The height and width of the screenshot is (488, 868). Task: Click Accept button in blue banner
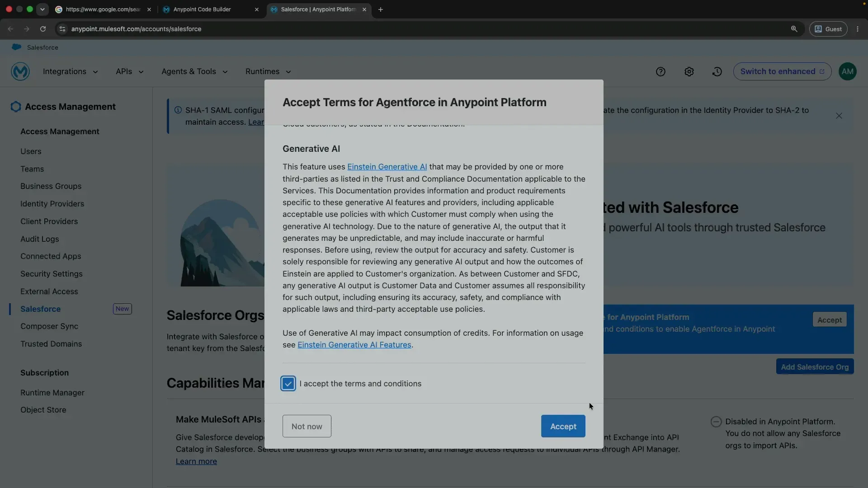tap(829, 320)
